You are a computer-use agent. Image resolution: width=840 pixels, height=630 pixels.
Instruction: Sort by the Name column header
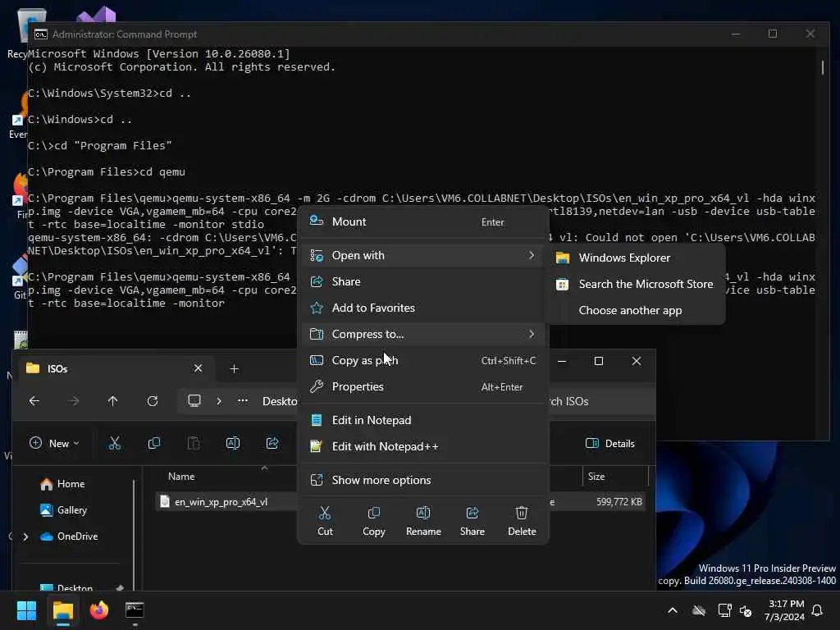tap(181, 477)
